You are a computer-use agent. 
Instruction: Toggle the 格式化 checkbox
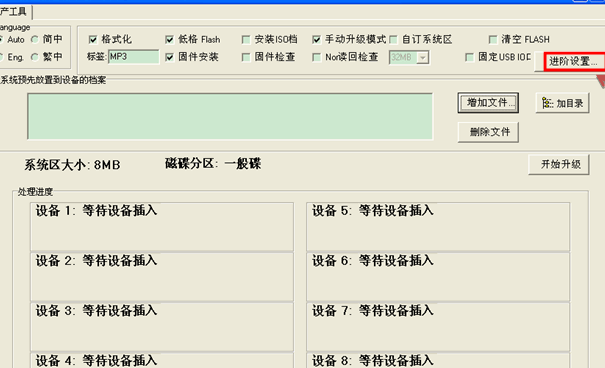coord(93,39)
